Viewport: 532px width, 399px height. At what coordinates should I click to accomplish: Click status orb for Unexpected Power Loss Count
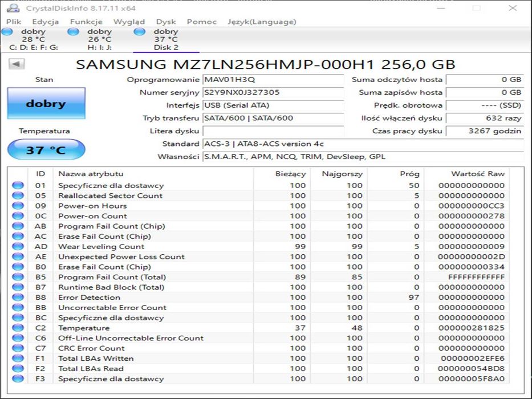point(18,256)
